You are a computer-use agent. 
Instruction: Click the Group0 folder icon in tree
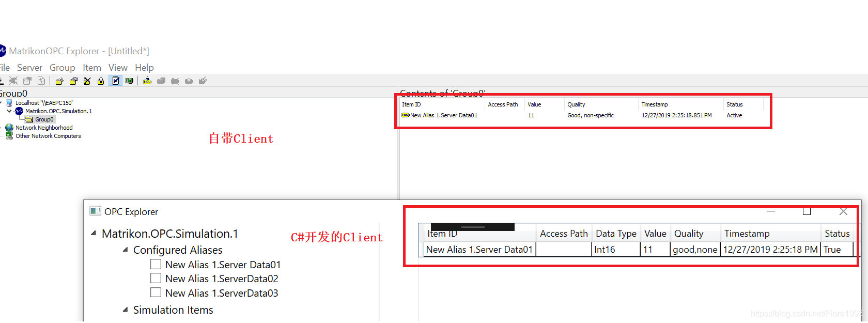29,119
